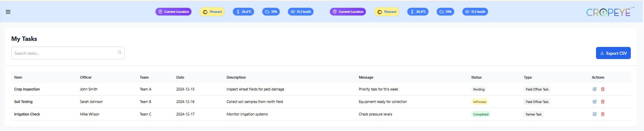Click the date 2024-12-15
Viewport: 644px width, 131px height.
click(x=185, y=89)
